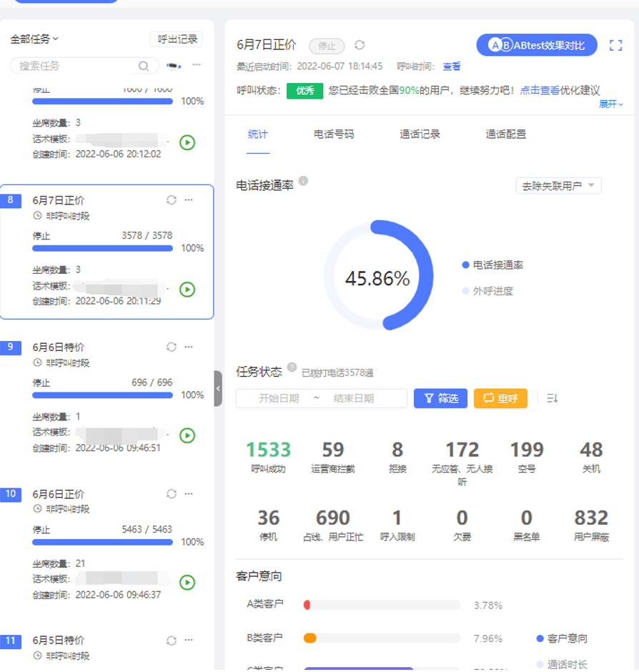639x672 pixels.
Task: Toggle the 外呼进度 legend item
Action: pos(487,291)
